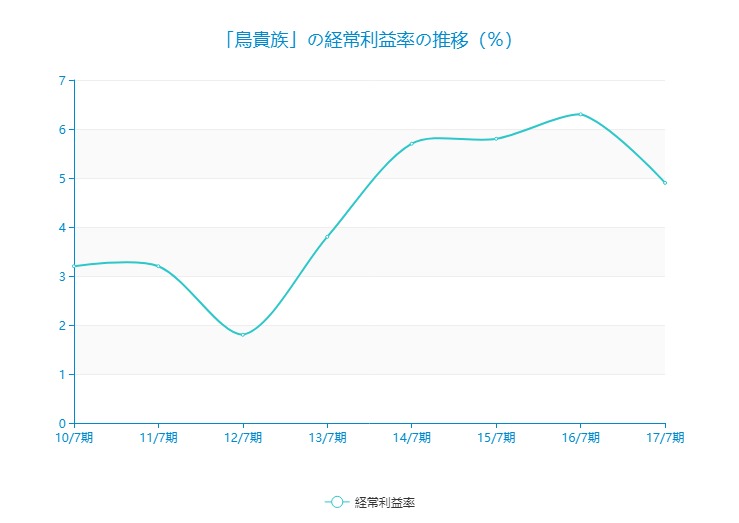The image size is (739, 523).
Task: Click the data point at 10/7期
Action: pos(74,266)
